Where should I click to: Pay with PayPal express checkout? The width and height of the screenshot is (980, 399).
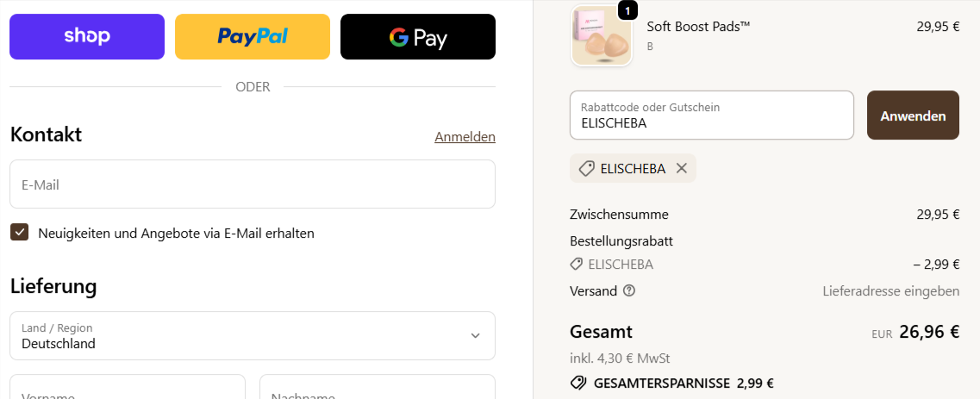[x=253, y=37]
